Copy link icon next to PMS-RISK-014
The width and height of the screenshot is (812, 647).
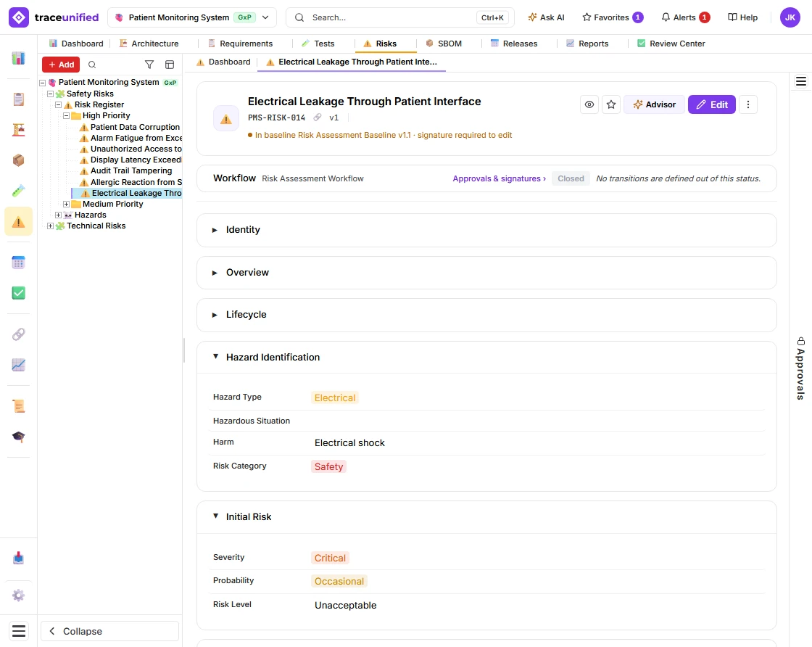318,118
